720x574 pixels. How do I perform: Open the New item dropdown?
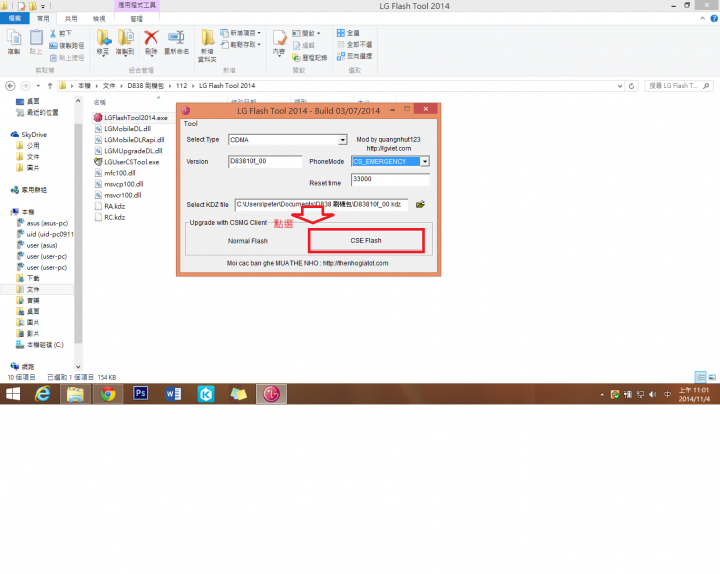tap(241, 33)
